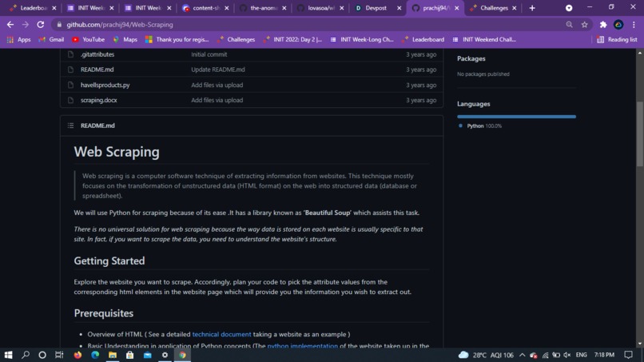
Task: Open README table of contents list icon
Action: click(70, 125)
